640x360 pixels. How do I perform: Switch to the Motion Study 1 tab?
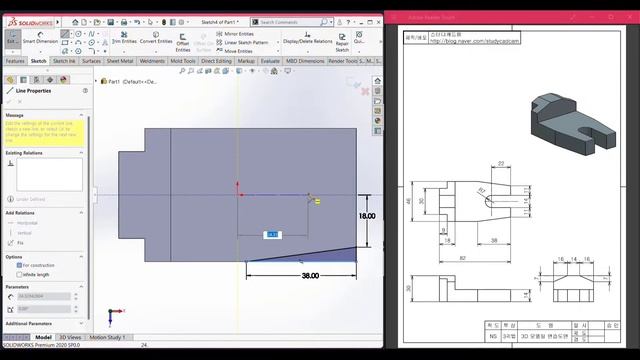(107, 337)
